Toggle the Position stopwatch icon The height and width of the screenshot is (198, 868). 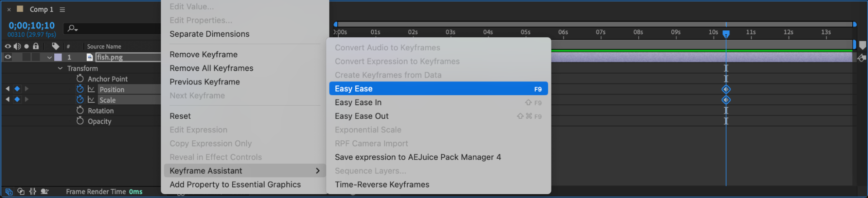point(80,89)
